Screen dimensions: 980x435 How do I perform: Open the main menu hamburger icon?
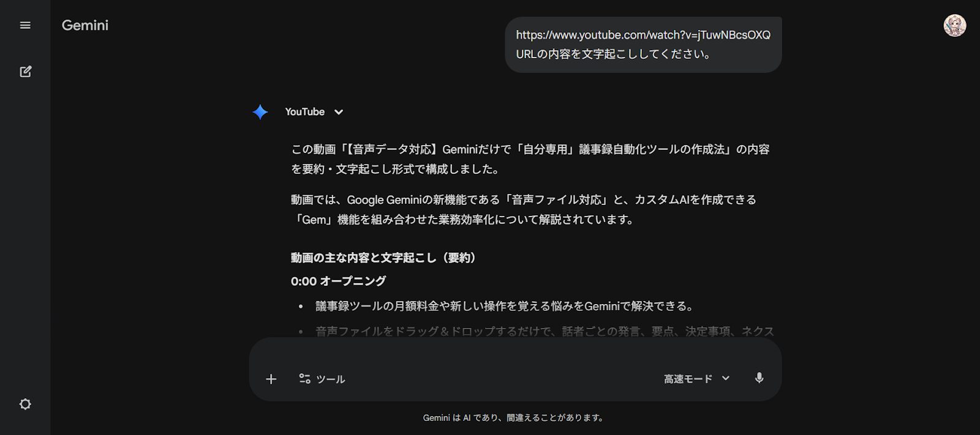point(25,25)
